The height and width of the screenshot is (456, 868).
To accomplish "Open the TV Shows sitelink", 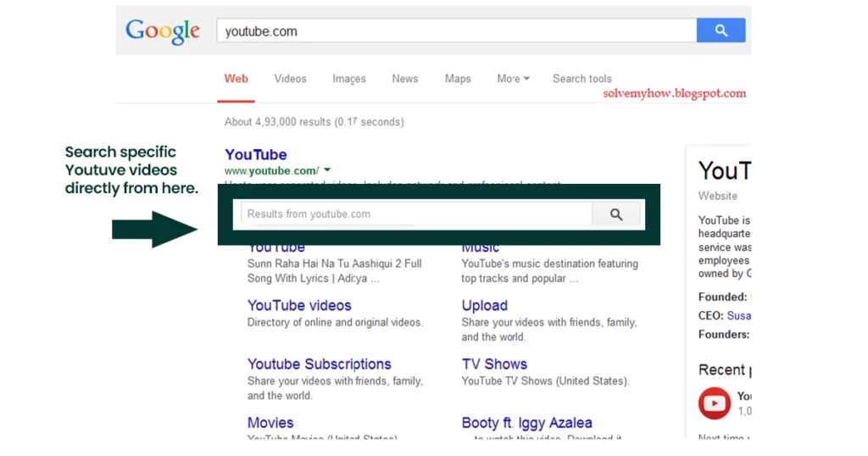I will click(x=494, y=364).
